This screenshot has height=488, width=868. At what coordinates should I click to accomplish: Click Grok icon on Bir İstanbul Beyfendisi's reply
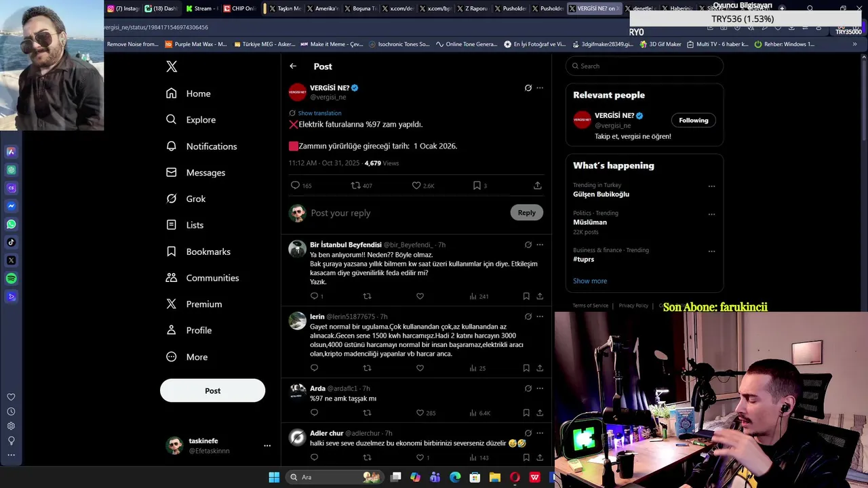pyautogui.click(x=528, y=245)
